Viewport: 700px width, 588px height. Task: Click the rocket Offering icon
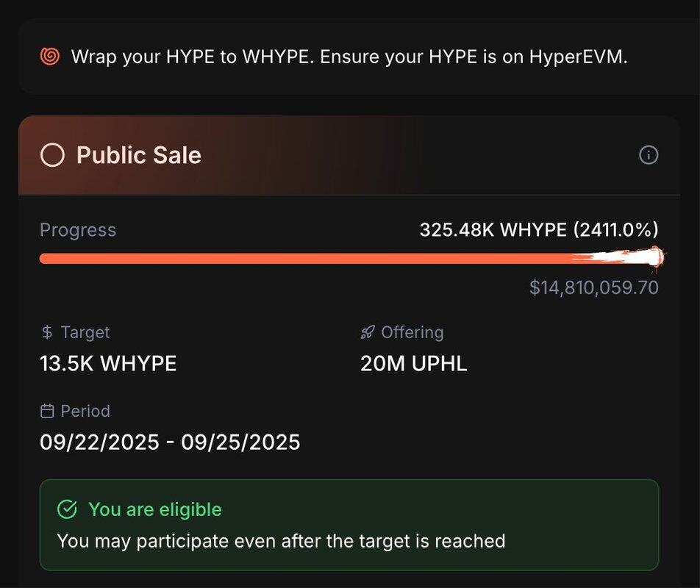tap(368, 332)
